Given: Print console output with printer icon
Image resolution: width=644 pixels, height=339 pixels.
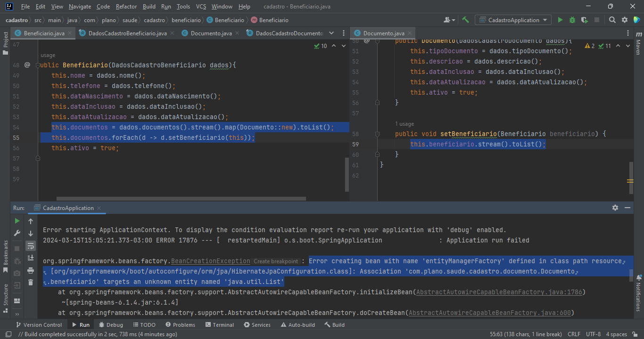Looking at the screenshot, I should click(31, 270).
